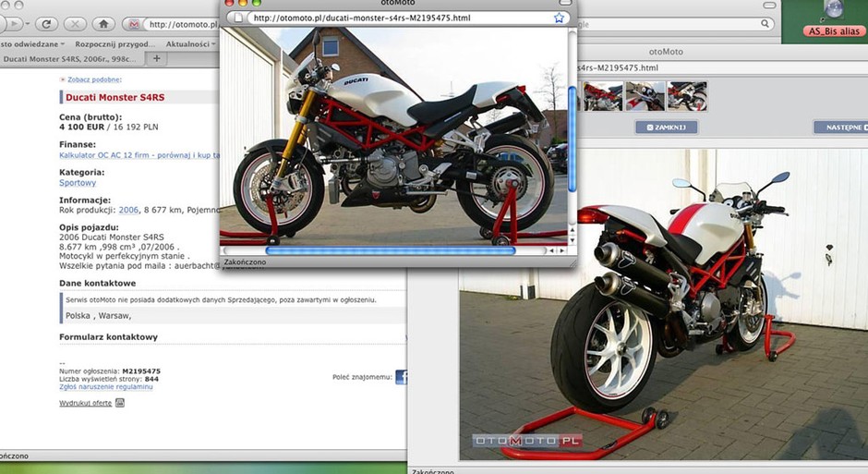Go to the Home page icon
Viewport: 868px width, 474px height.
tap(103, 24)
